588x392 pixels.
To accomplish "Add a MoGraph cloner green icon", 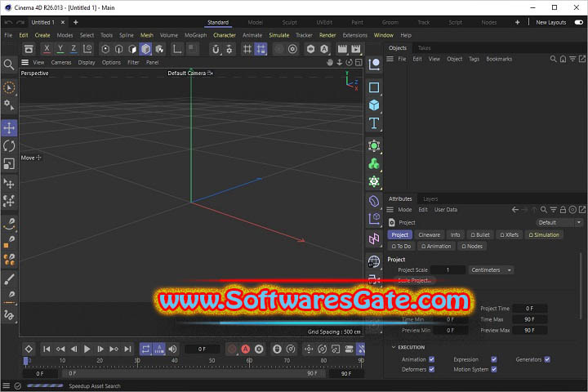I will click(x=374, y=164).
